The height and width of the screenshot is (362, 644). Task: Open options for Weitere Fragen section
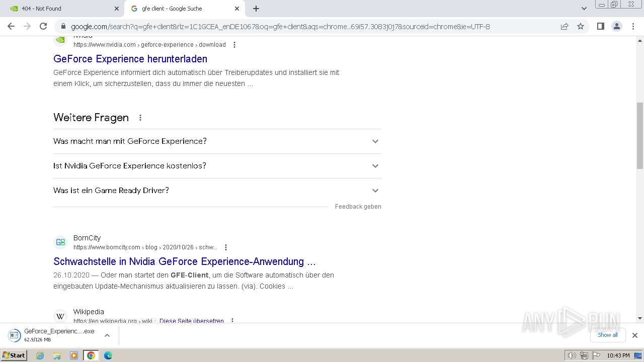click(x=140, y=118)
